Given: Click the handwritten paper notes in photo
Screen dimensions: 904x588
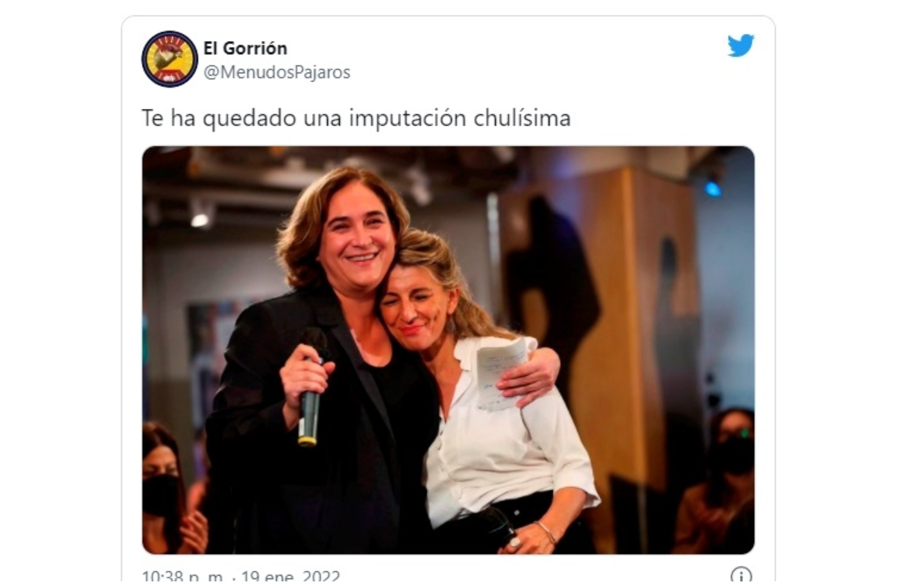Looking at the screenshot, I should pyautogui.click(x=501, y=374).
